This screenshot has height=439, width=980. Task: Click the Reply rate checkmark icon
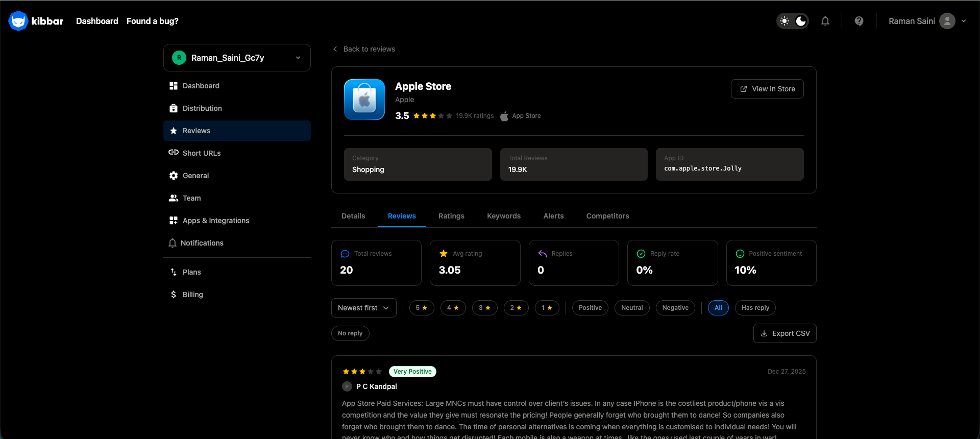[641, 254]
